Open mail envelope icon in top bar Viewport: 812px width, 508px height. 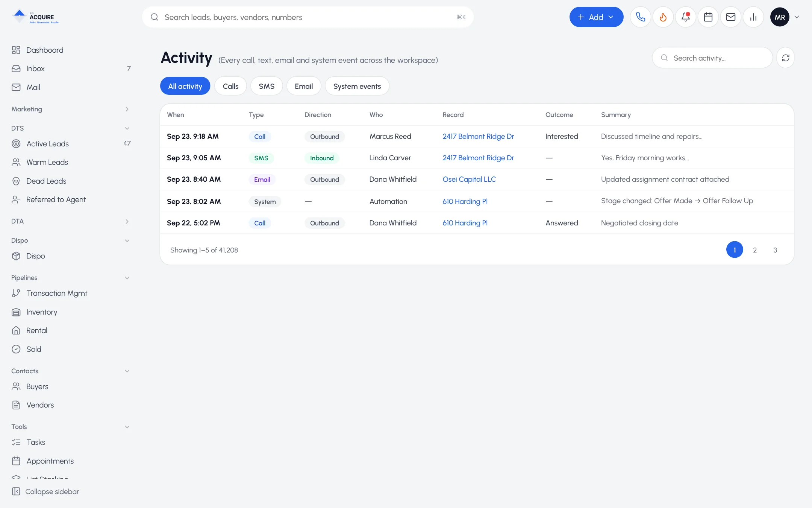pyautogui.click(x=730, y=17)
